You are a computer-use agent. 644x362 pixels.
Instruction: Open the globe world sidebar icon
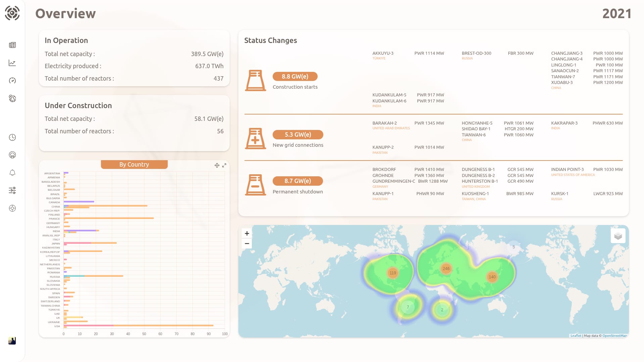(x=12, y=98)
